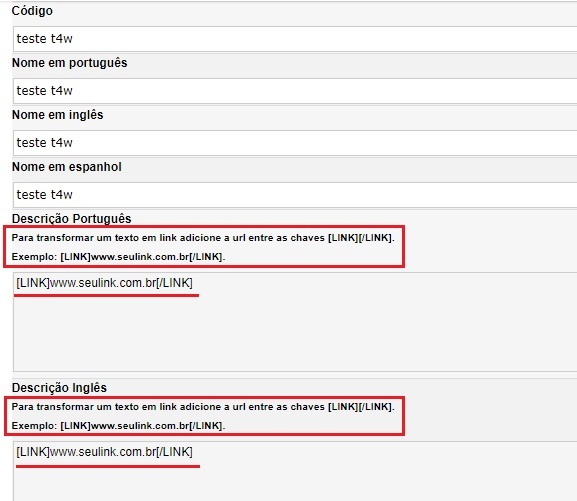Image resolution: width=577 pixels, height=501 pixels.
Task: Click the link instruction hint under Descrição Inglês
Action: pyautogui.click(x=203, y=407)
